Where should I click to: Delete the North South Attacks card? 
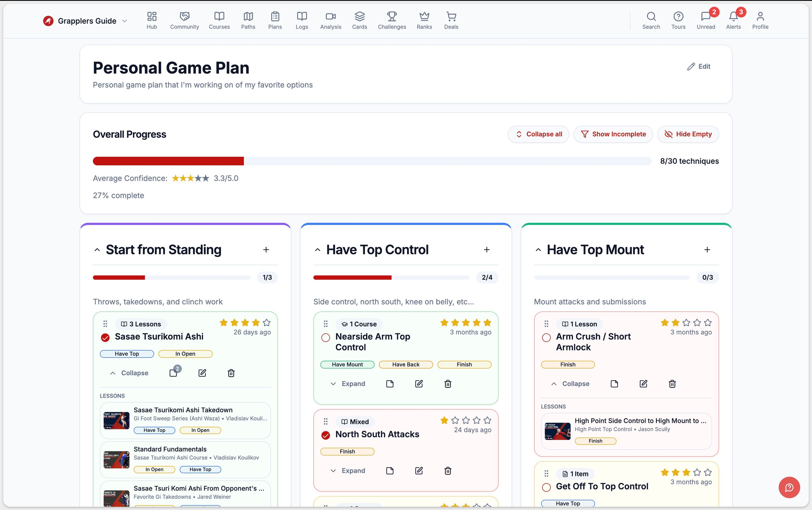point(448,470)
